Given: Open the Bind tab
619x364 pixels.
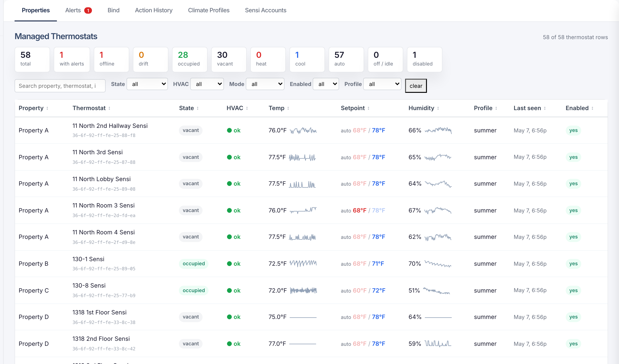Looking at the screenshot, I should (x=114, y=10).
